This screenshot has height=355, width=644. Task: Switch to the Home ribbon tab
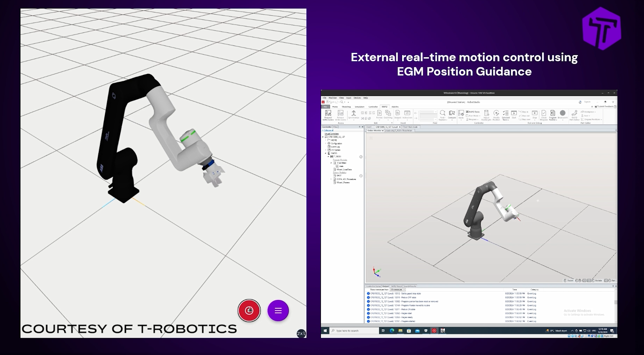coord(335,107)
